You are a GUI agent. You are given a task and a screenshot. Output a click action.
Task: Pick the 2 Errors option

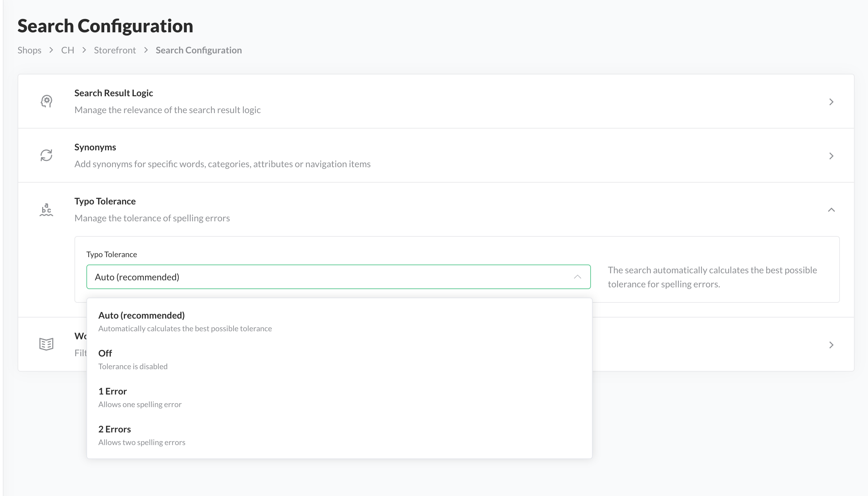coord(114,429)
